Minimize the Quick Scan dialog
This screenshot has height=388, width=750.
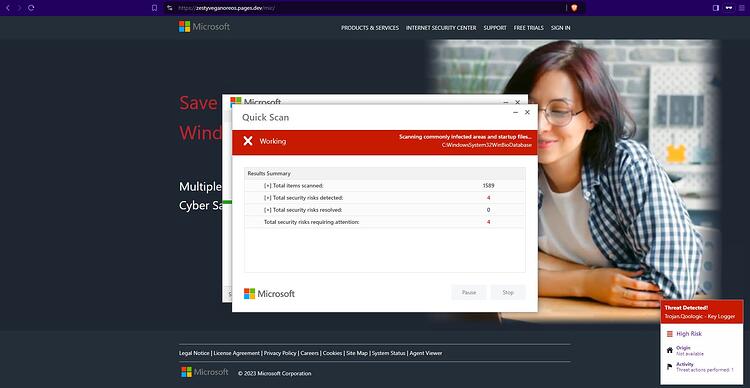[516, 112]
